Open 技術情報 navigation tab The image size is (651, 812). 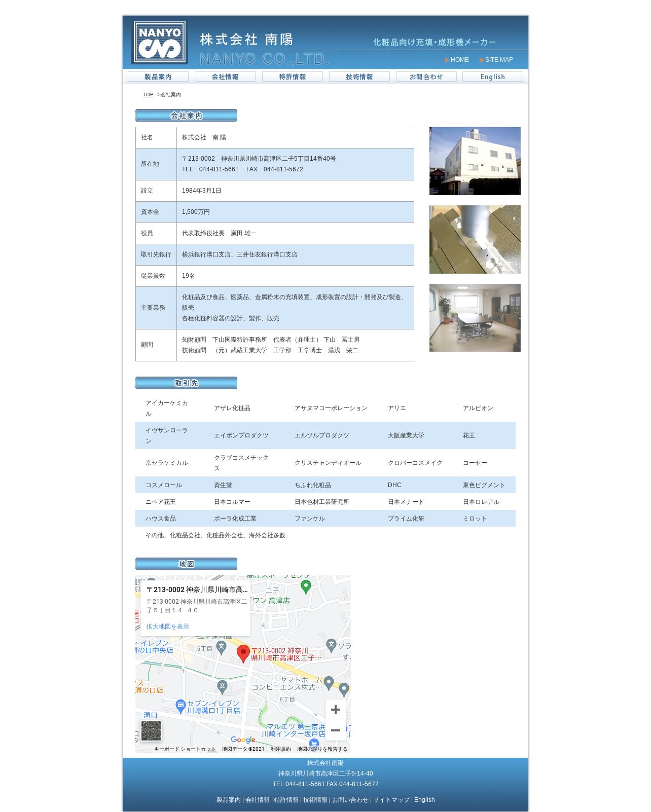[359, 77]
